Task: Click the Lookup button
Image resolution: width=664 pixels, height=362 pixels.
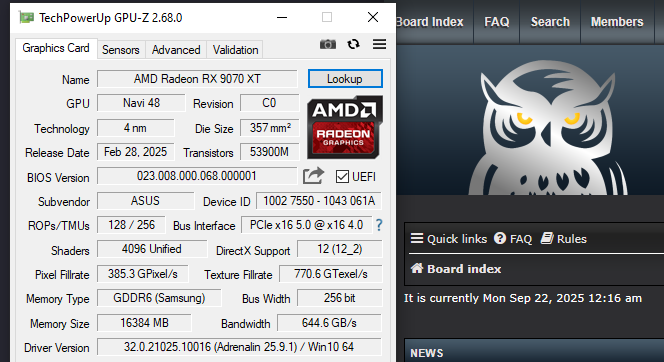Action: [x=345, y=79]
